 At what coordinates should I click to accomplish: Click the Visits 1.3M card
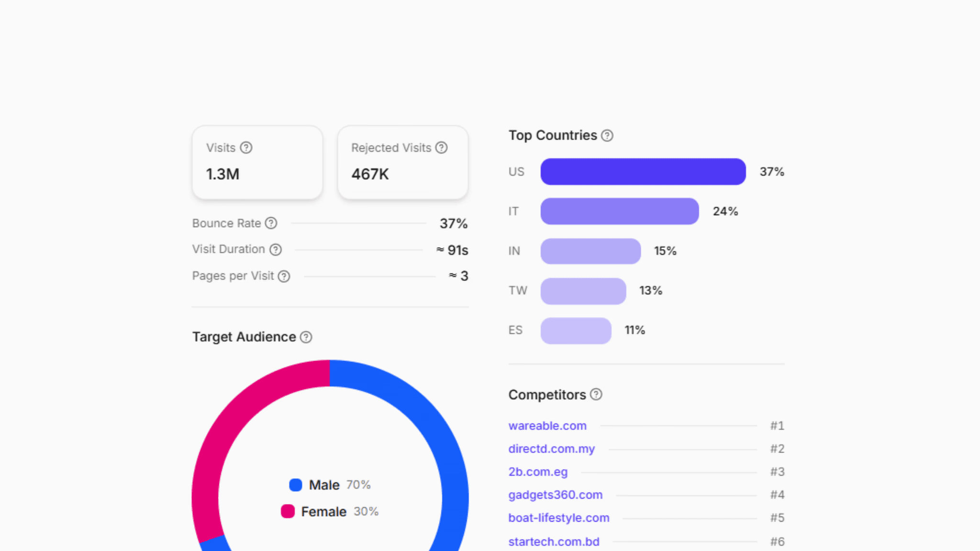[x=257, y=162]
